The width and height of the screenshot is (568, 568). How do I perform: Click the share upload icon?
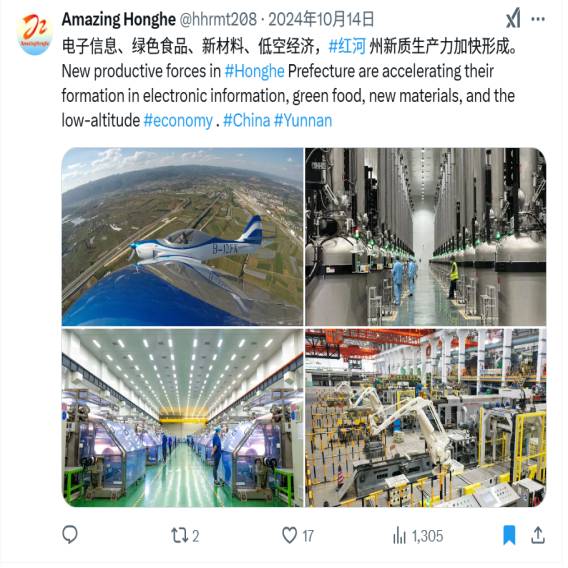(x=538, y=535)
